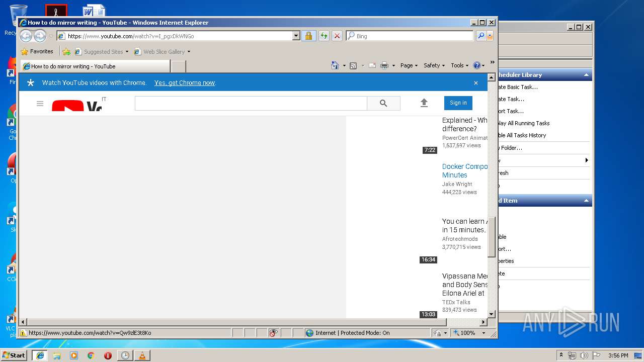Expand the command bar overflow chevron

[493, 62]
